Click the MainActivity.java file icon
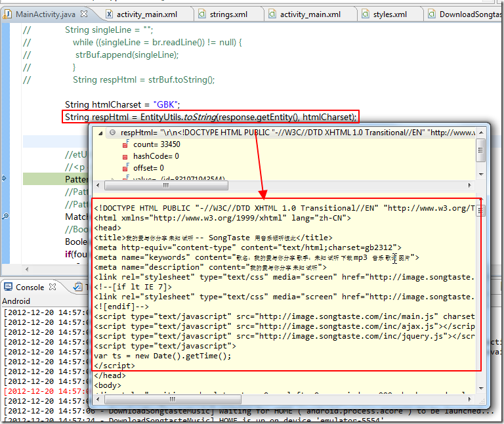The height and width of the screenshot is (424, 504). tap(8, 14)
